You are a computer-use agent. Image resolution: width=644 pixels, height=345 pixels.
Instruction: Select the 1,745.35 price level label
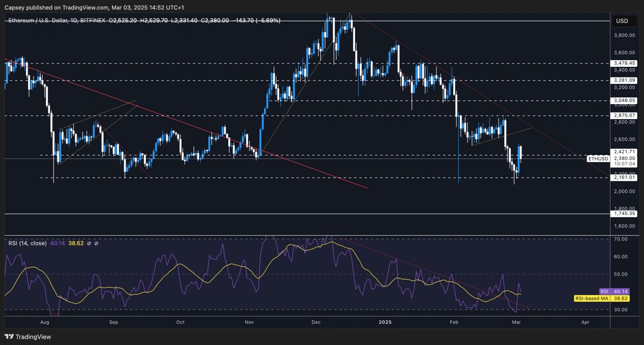pos(624,213)
